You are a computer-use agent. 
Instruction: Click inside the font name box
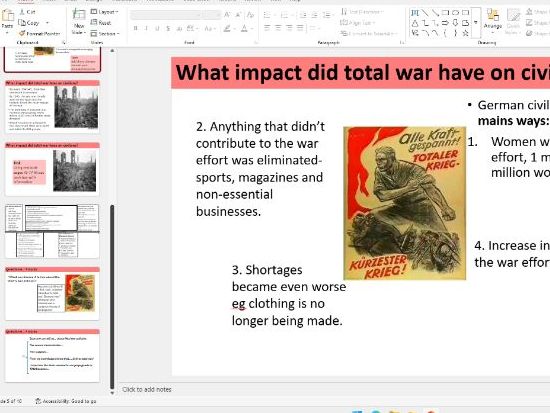pos(165,15)
